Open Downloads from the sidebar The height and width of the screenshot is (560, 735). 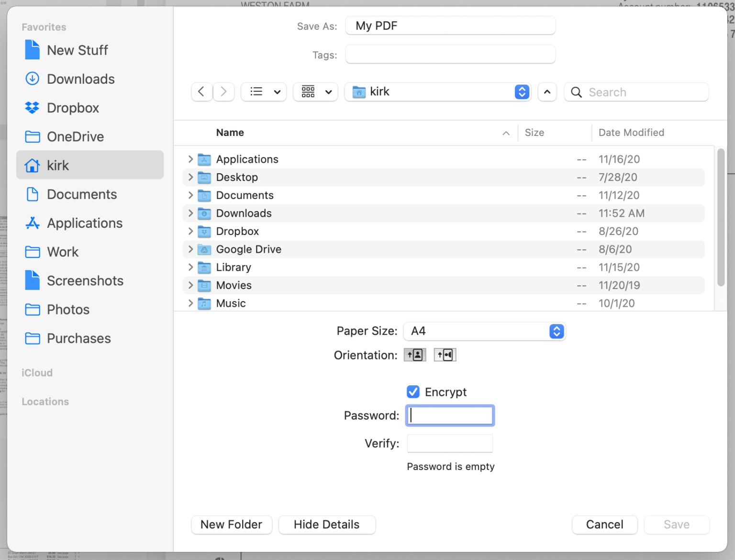(x=80, y=79)
